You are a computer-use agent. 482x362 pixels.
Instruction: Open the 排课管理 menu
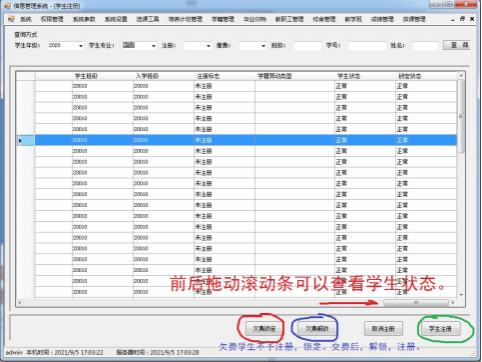[x=414, y=19]
